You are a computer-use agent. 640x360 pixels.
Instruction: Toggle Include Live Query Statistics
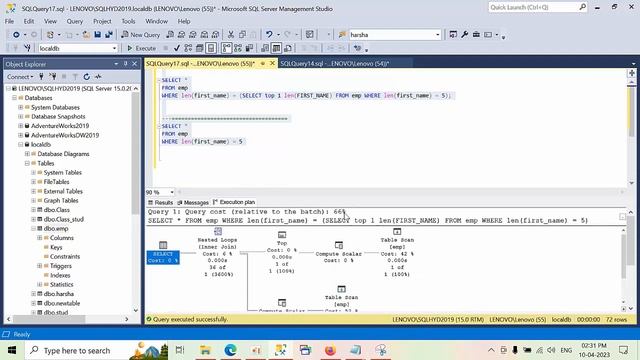tap(238, 48)
